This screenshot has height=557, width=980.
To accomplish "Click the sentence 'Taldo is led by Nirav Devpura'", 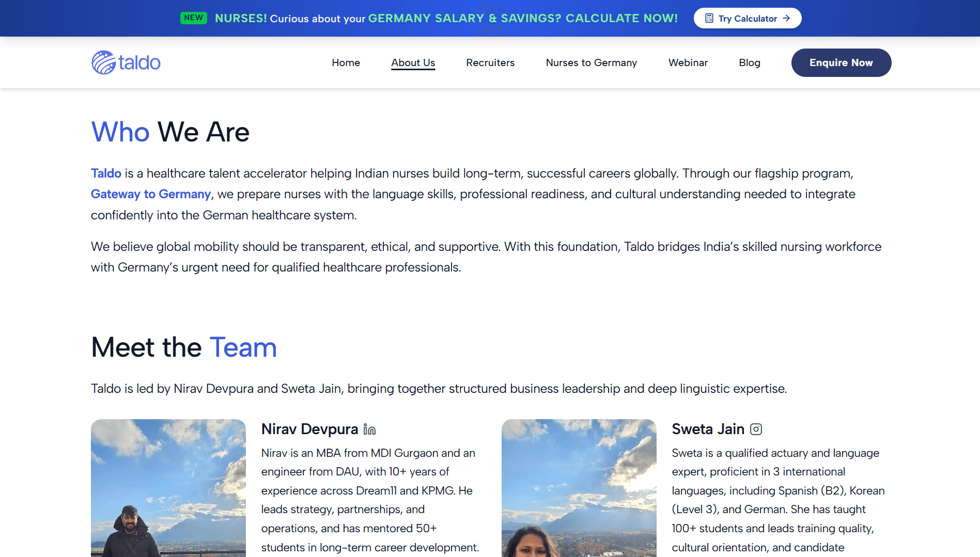I will (439, 389).
